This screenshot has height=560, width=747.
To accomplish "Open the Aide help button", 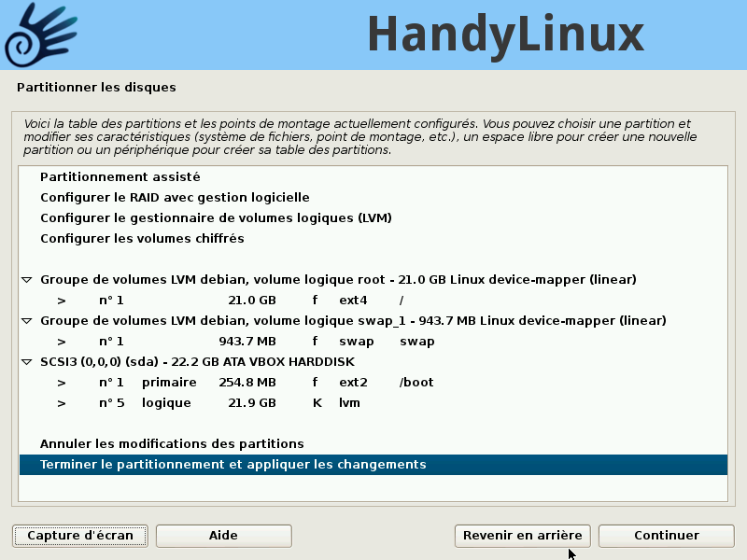I will [223, 536].
